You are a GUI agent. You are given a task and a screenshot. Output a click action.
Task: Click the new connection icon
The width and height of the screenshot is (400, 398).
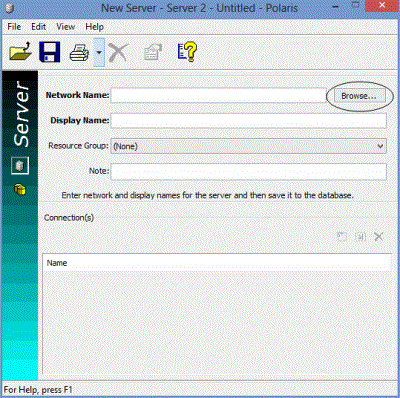point(342,237)
